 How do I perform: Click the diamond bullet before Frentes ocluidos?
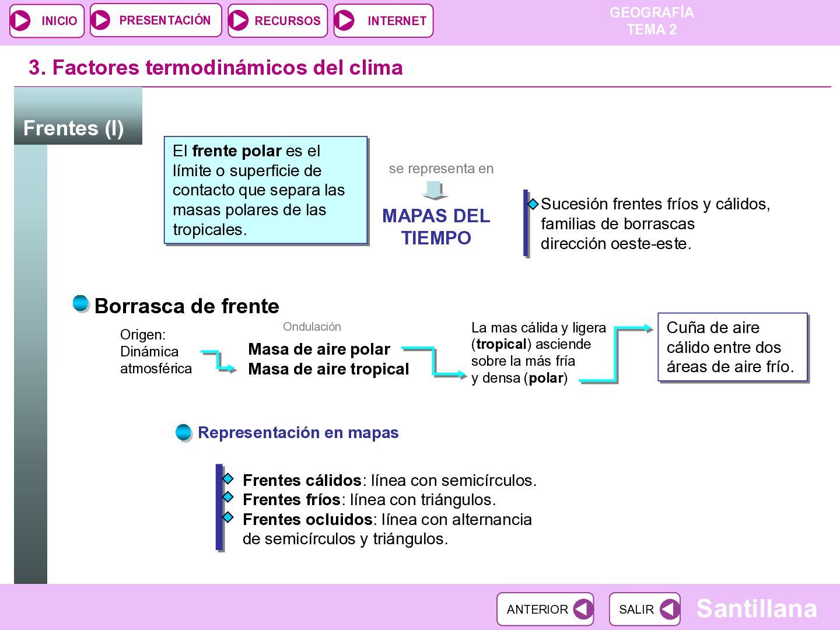pos(228,517)
